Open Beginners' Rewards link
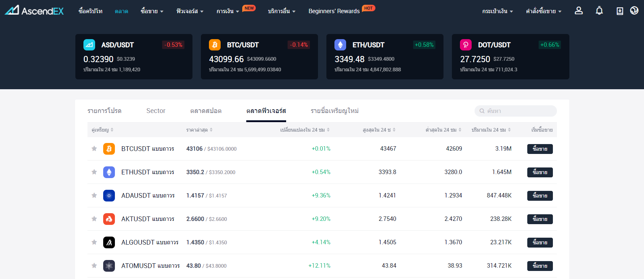 [334, 11]
